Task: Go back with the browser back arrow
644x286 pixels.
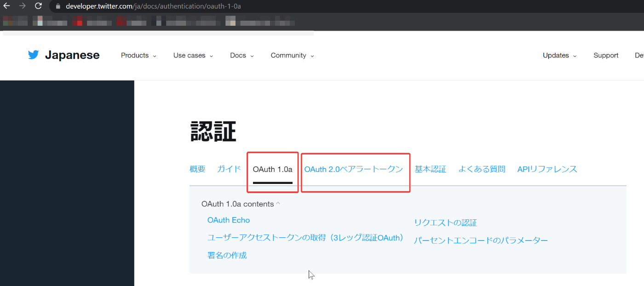Action: click(x=6, y=6)
